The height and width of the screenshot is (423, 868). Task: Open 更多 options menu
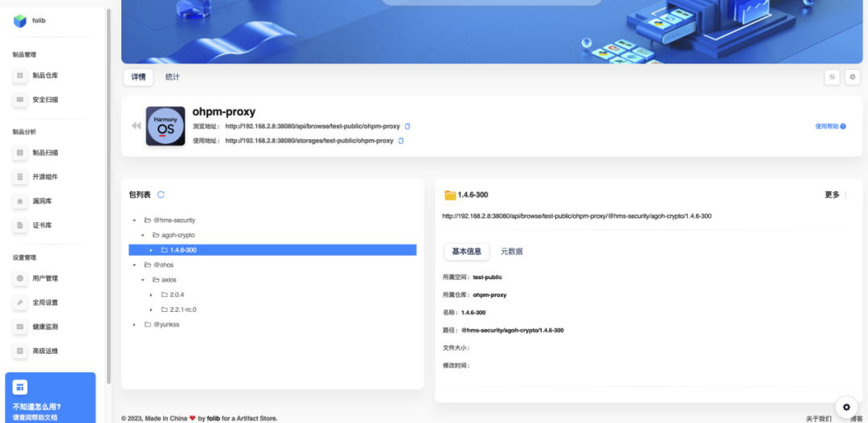pyautogui.click(x=836, y=195)
